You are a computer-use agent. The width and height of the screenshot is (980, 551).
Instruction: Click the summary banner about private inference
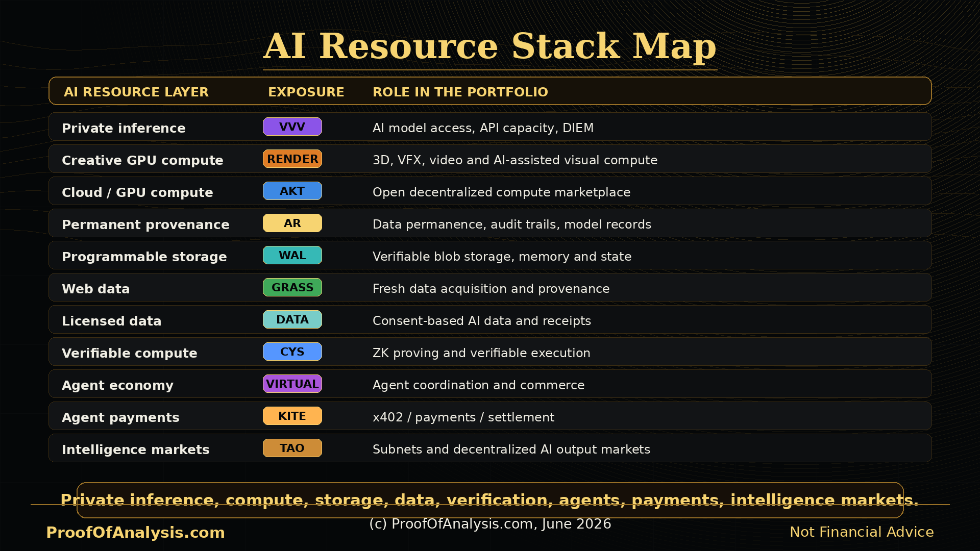click(490, 500)
